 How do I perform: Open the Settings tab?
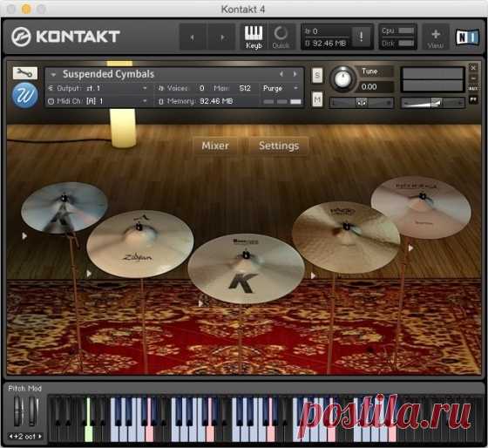279,146
